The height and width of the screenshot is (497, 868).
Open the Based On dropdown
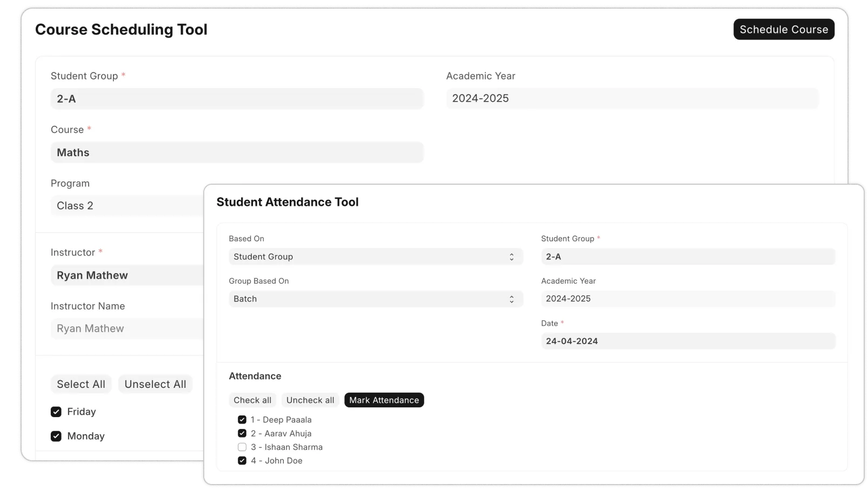(375, 256)
